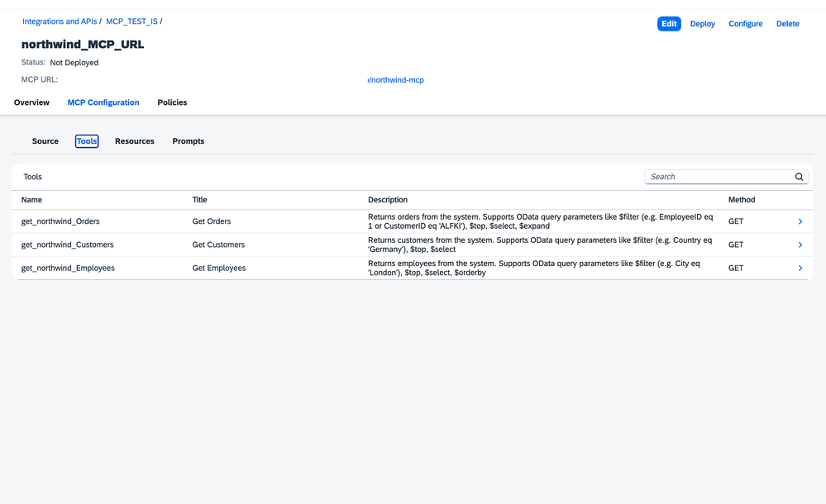Open details chevron for get_northwind_Customers

pyautogui.click(x=800, y=245)
